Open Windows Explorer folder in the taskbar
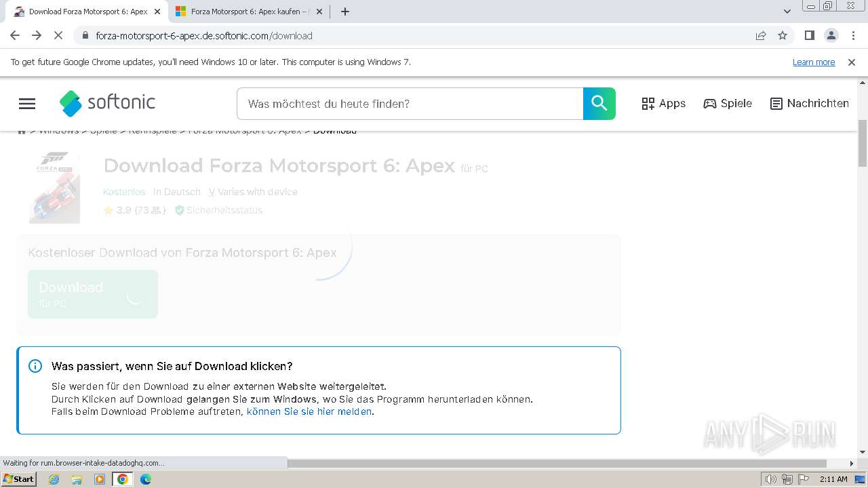This screenshot has height=488, width=868. click(x=77, y=479)
